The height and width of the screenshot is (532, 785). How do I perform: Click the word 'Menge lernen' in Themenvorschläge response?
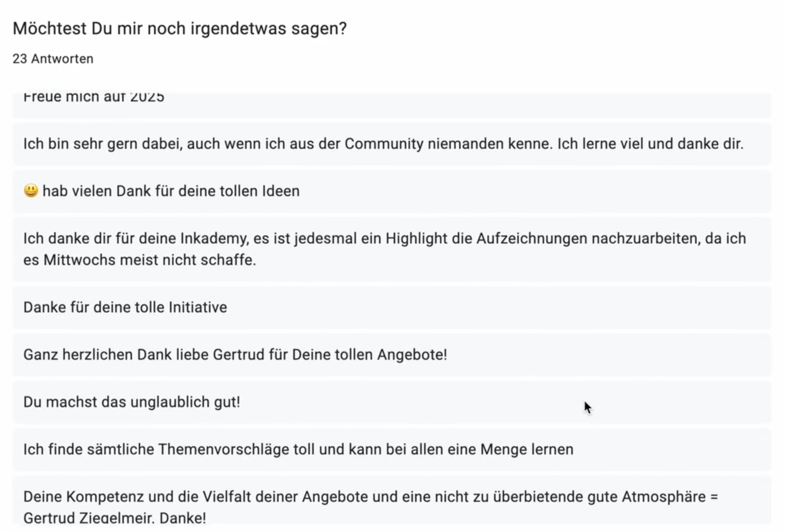click(527, 449)
